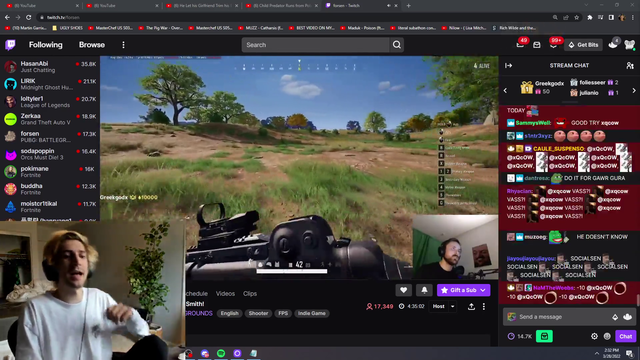Focus the Twitch search field

pos(316,45)
